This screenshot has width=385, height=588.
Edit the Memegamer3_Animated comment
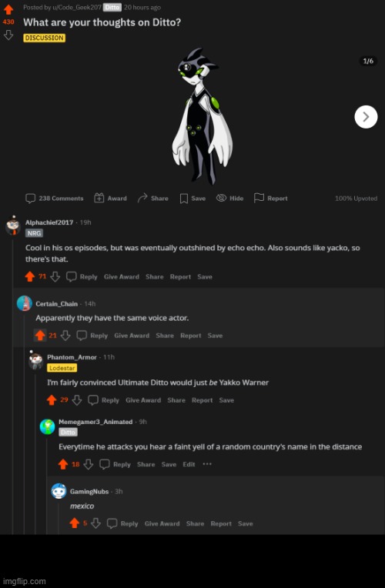pos(189,464)
